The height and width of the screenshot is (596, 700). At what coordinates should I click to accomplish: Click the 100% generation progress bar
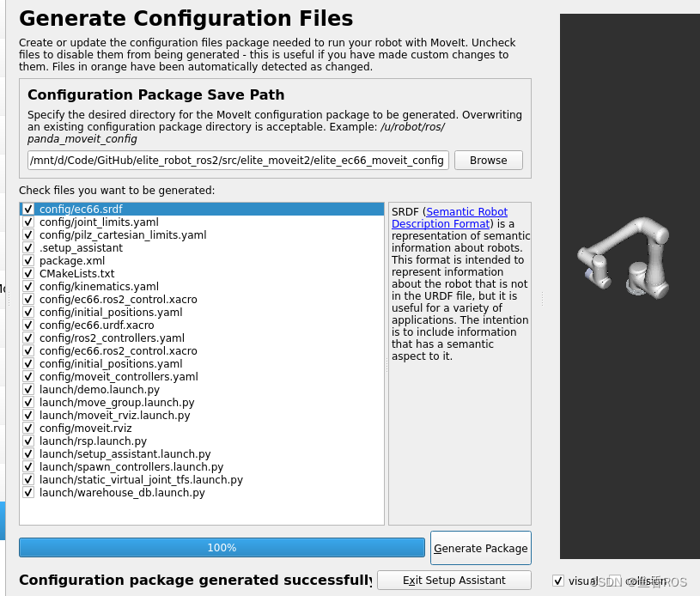pos(222,547)
